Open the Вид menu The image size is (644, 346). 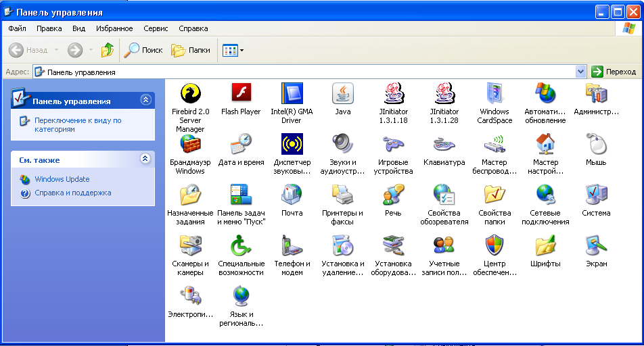click(x=78, y=28)
